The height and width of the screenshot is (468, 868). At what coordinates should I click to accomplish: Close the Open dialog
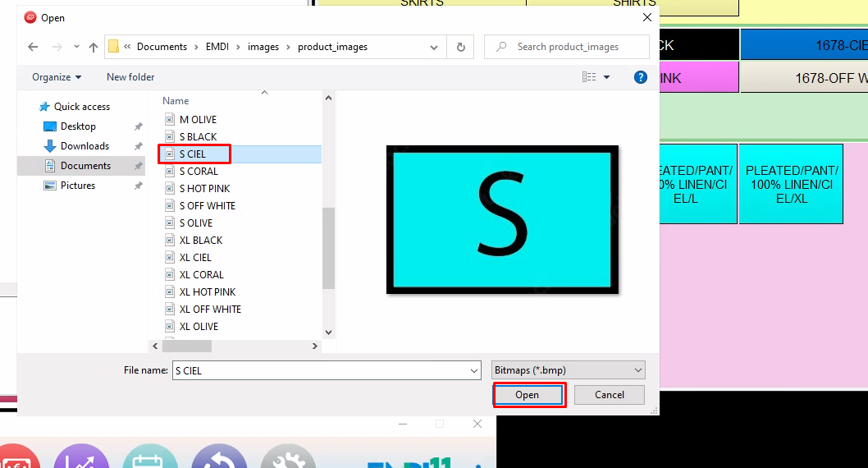(647, 18)
